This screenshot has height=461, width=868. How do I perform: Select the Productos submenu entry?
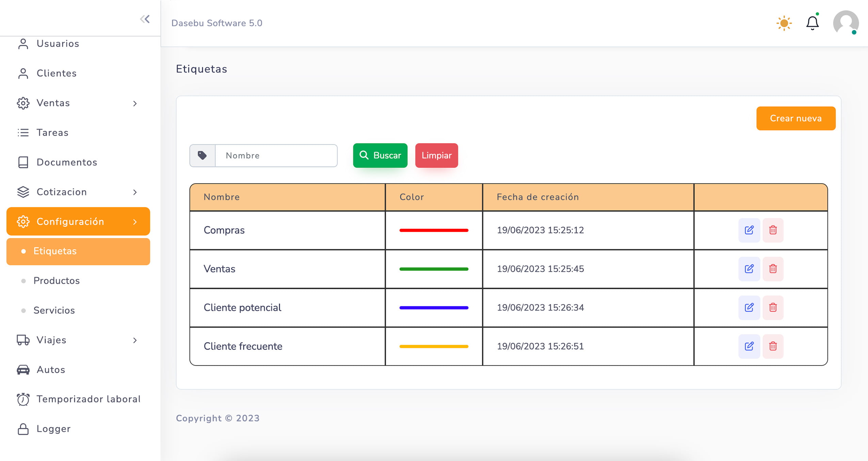[78, 281]
